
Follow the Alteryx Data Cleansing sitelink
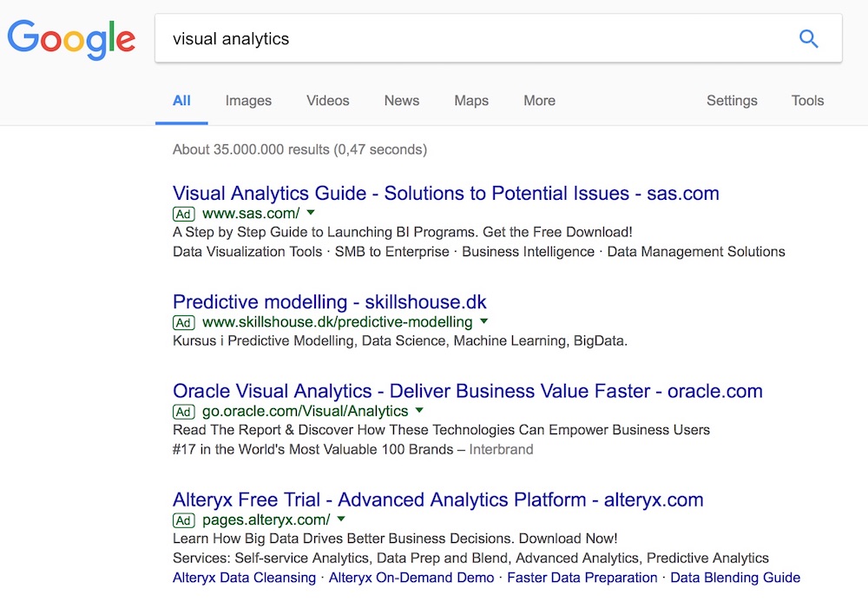tap(244, 578)
